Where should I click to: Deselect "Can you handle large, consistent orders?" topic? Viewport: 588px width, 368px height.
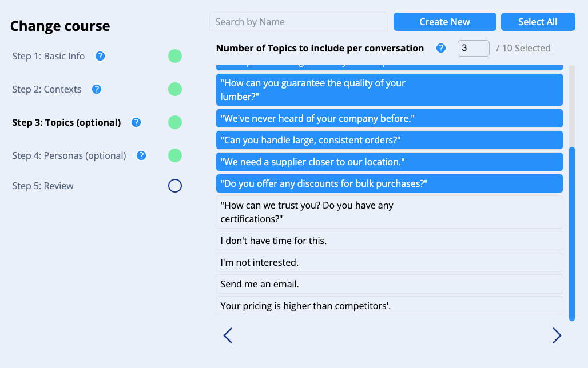pyautogui.click(x=389, y=140)
